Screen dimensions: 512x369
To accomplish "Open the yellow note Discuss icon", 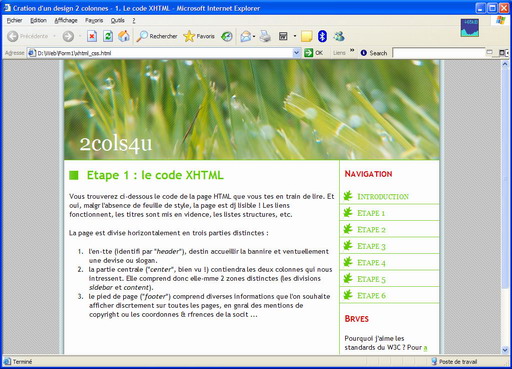I will click(x=306, y=36).
